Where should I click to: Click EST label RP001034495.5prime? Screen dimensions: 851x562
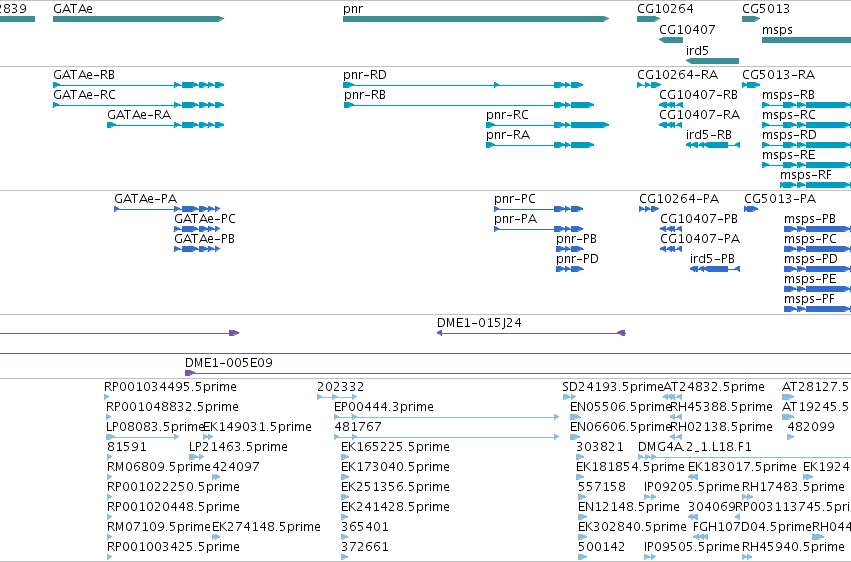click(170, 387)
